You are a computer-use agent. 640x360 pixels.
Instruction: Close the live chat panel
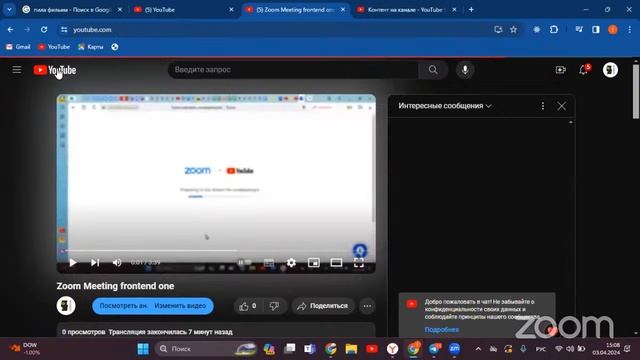[x=562, y=106]
